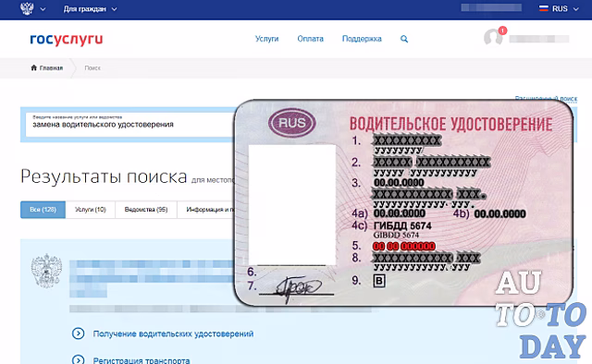
Task: Open the Услуги menu item
Action: click(266, 39)
